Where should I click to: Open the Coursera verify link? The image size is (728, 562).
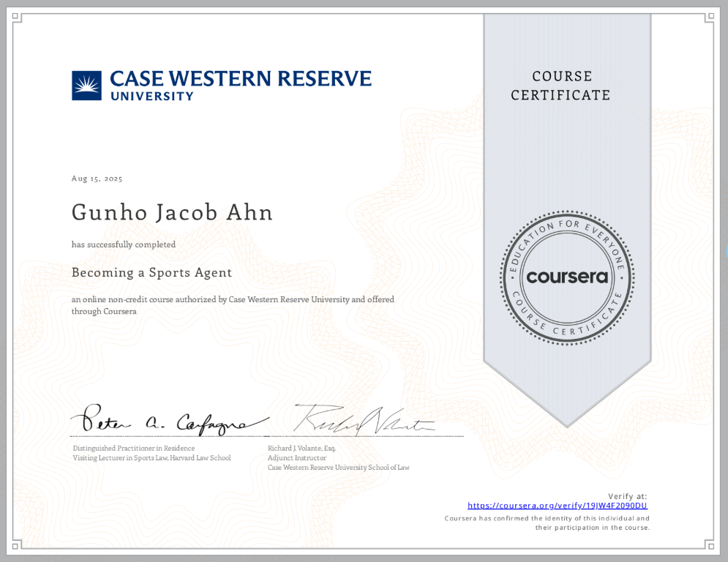[x=557, y=506]
